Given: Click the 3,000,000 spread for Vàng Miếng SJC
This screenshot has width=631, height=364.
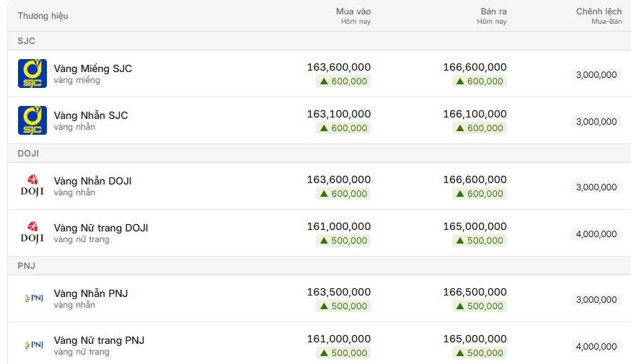Looking at the screenshot, I should 596,75.
